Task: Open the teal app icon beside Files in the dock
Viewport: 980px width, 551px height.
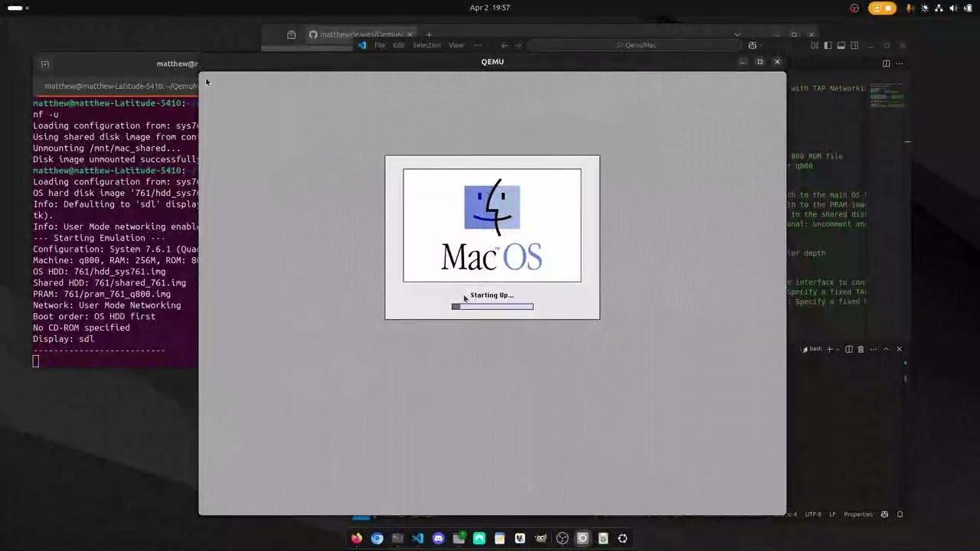Action: coord(479,538)
